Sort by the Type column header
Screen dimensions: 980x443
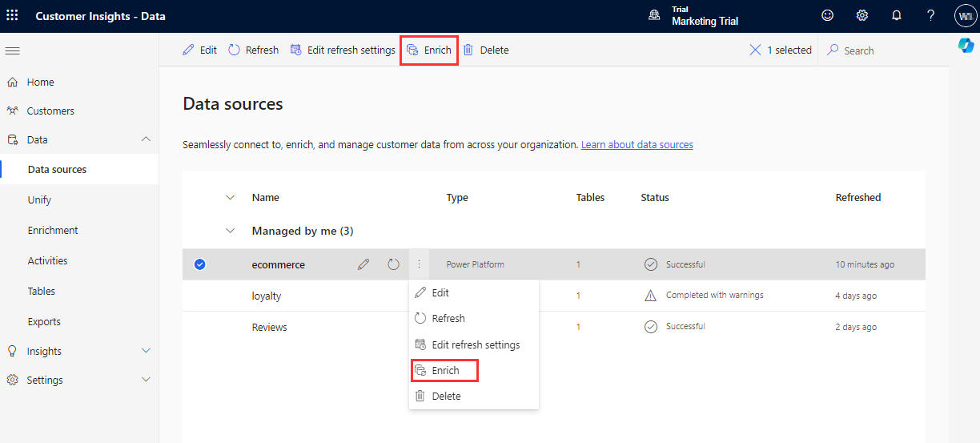tap(457, 197)
